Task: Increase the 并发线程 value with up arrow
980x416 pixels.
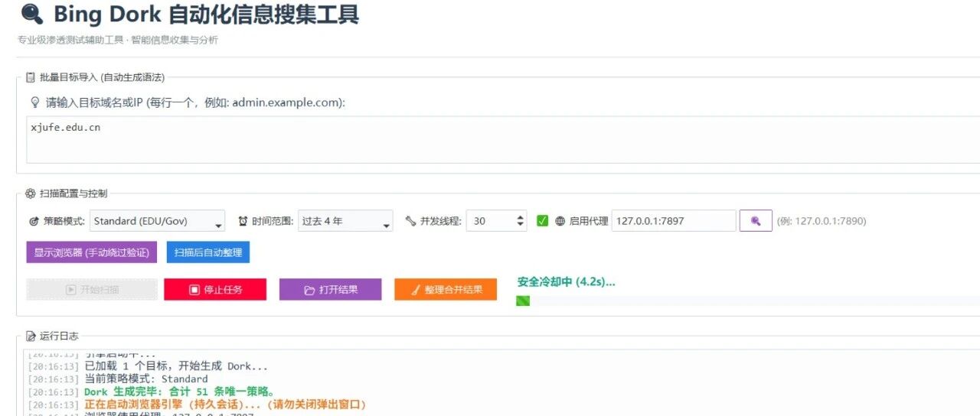Action: [521, 217]
